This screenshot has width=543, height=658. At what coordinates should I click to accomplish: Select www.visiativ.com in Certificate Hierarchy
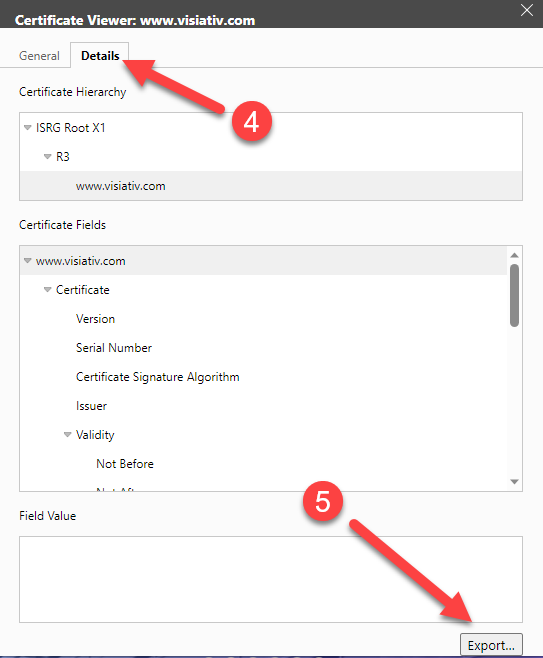pos(120,186)
